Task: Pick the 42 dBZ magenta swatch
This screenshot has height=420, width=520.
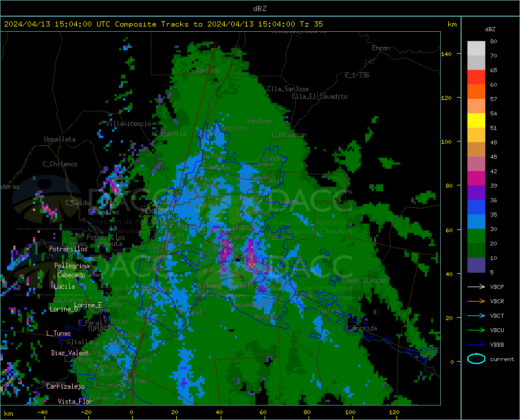Action: (x=476, y=179)
